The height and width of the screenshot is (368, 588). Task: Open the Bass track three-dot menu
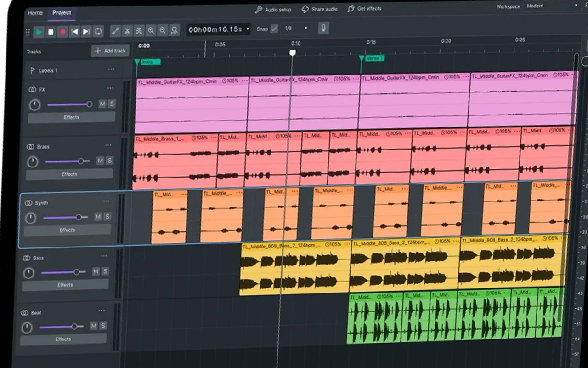[x=104, y=256]
